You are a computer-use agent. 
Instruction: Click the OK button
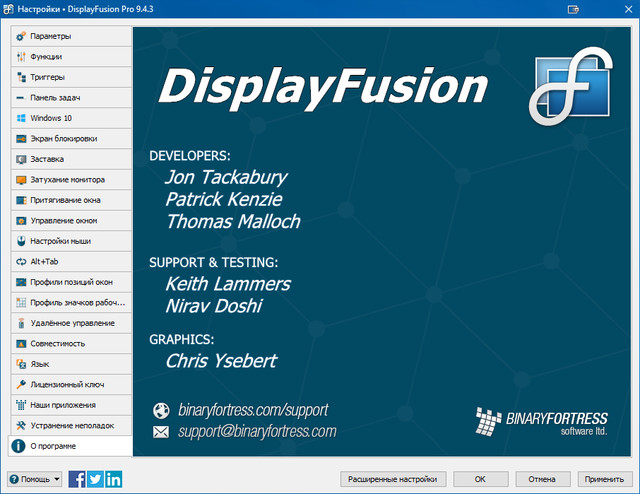(x=480, y=479)
